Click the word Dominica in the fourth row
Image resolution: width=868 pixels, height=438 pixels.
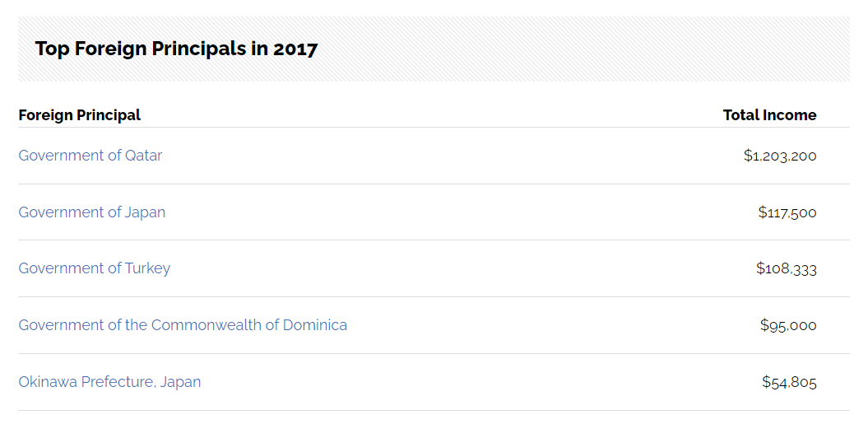coord(315,325)
